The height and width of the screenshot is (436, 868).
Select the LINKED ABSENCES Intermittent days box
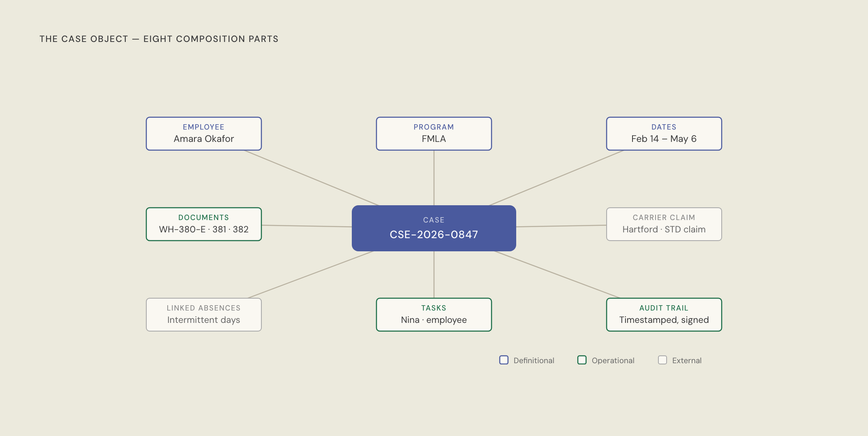pos(203,315)
